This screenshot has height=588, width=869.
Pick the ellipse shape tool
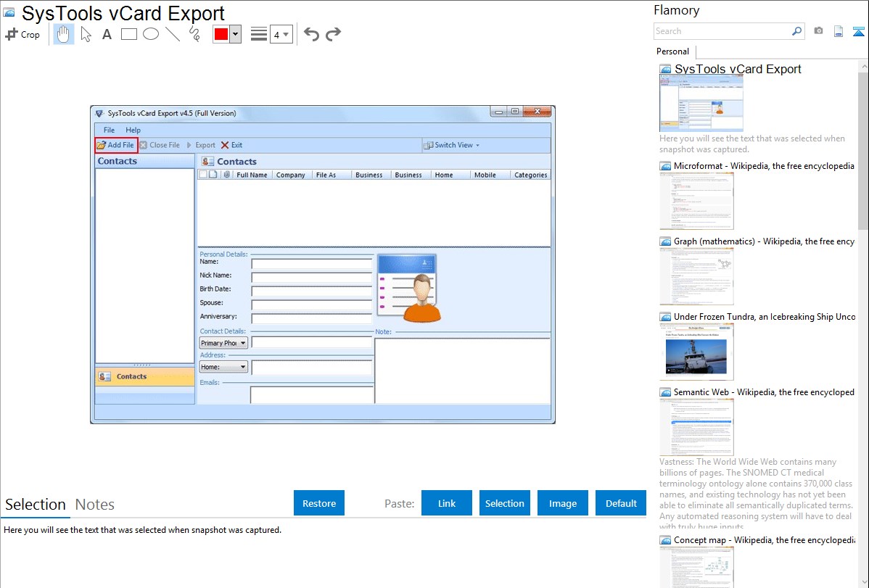point(151,34)
